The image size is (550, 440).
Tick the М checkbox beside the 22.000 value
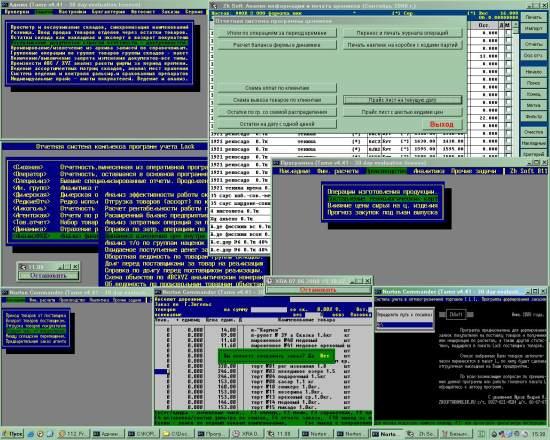point(508,118)
